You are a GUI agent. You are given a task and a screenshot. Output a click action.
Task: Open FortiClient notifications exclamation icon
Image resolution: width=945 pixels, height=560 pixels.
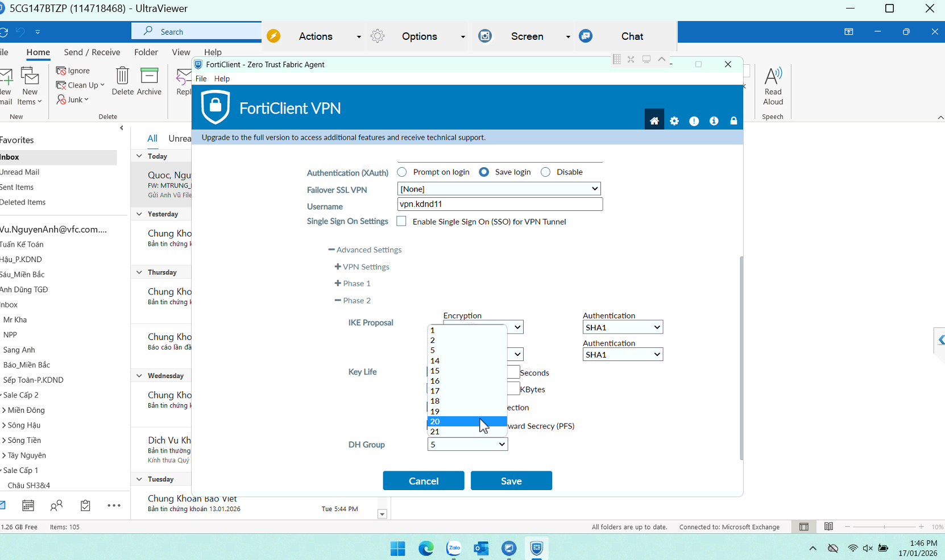click(694, 121)
